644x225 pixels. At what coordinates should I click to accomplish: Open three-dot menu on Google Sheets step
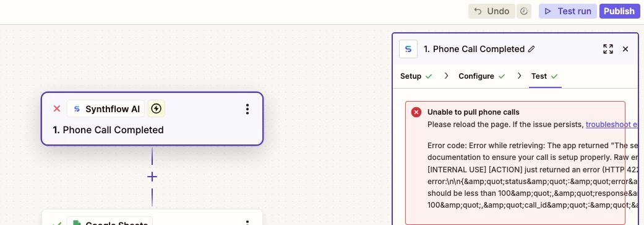[x=247, y=223]
